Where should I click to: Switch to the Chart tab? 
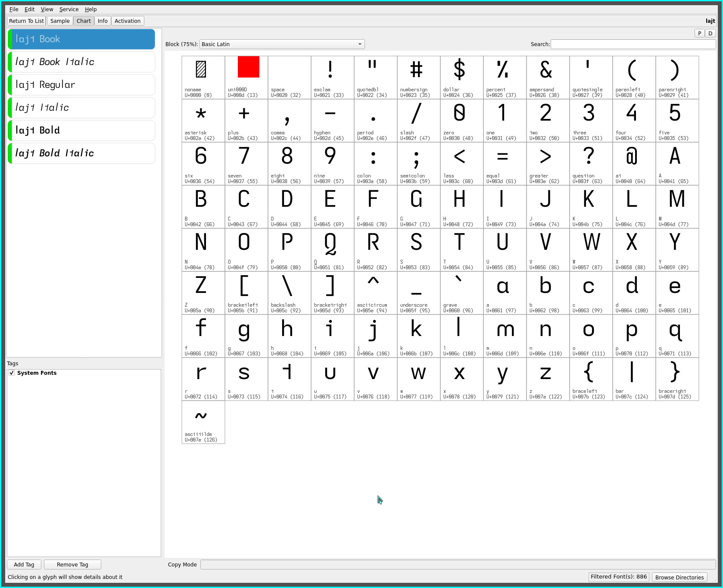coord(84,21)
